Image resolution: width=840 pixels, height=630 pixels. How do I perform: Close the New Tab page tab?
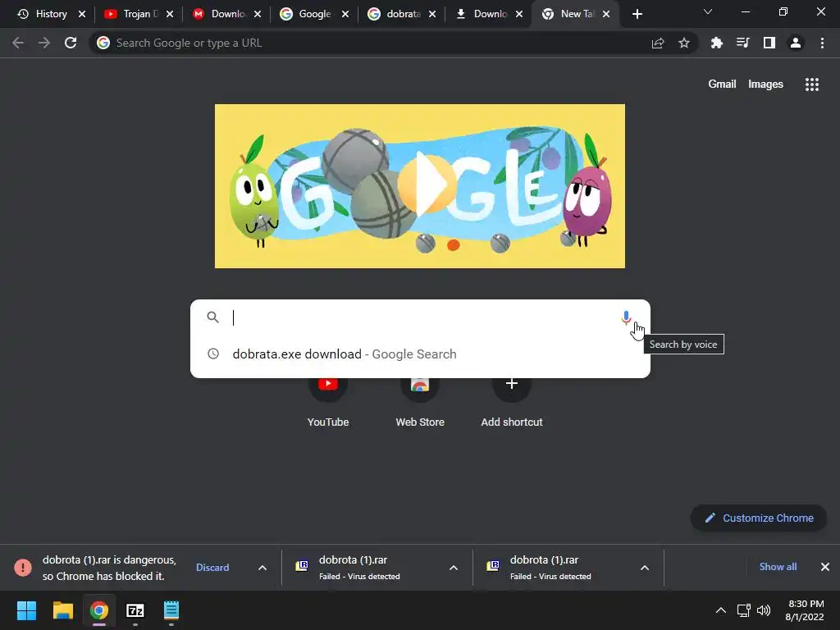pos(606,14)
